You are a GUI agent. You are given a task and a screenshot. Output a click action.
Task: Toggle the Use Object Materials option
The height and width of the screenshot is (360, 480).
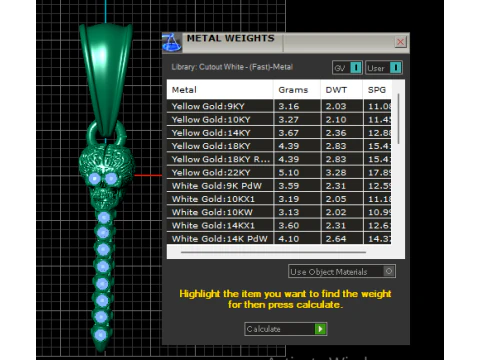point(342,271)
